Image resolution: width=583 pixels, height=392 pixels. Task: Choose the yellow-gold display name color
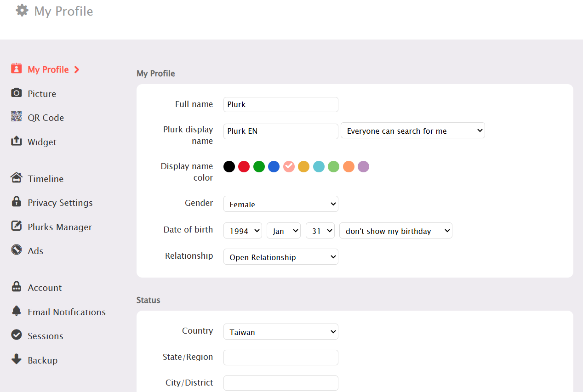tap(304, 166)
